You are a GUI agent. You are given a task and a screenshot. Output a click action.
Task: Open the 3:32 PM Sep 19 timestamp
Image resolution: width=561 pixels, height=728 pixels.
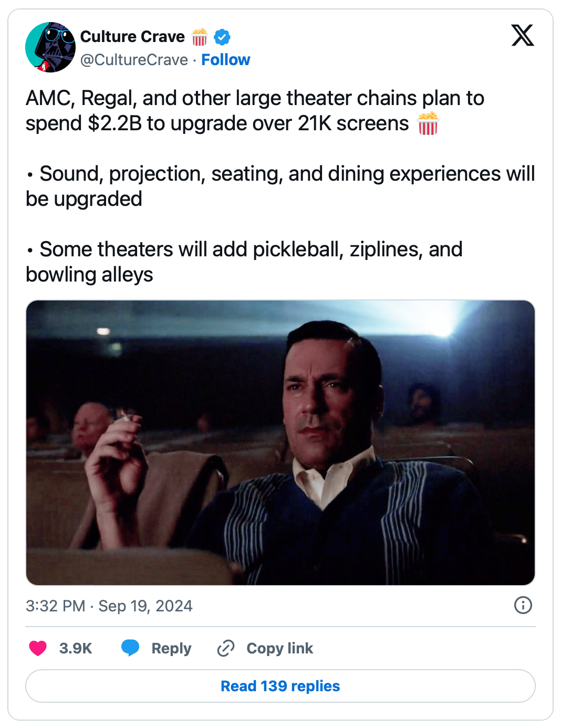(109, 606)
